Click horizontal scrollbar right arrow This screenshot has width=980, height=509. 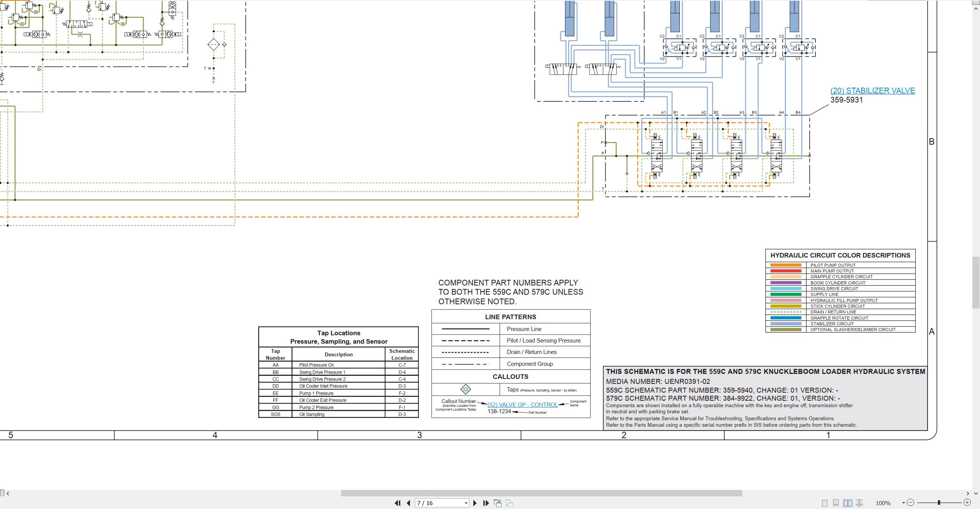pos(968,493)
